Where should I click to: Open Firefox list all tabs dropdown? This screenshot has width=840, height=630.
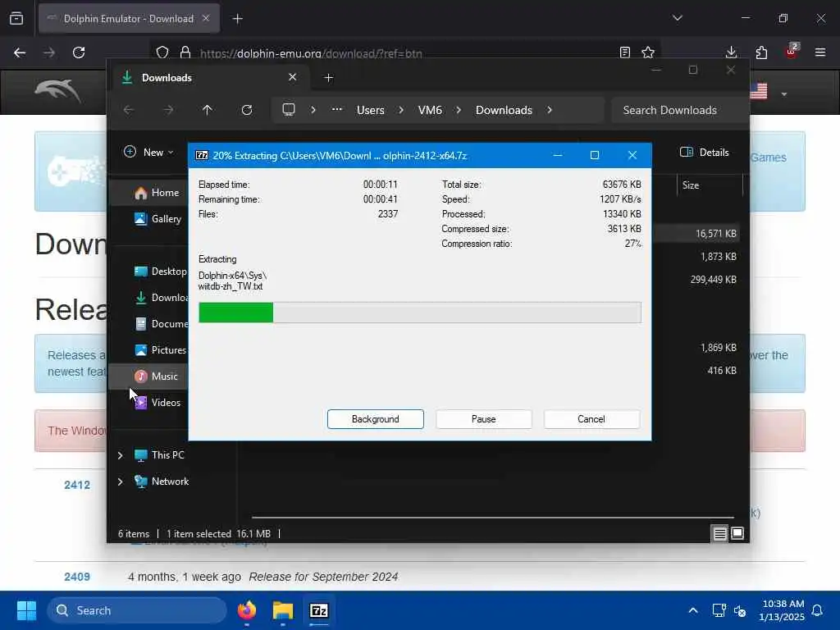tap(678, 18)
